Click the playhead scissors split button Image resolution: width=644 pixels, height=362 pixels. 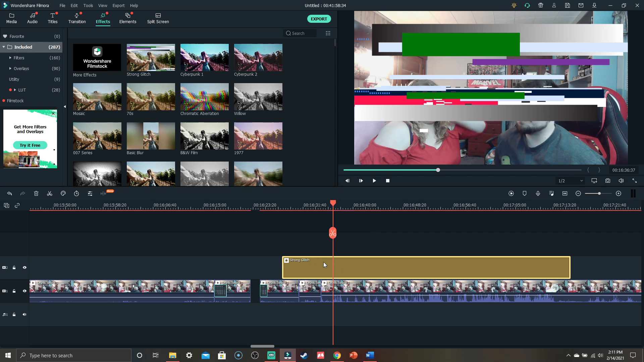coord(333,233)
